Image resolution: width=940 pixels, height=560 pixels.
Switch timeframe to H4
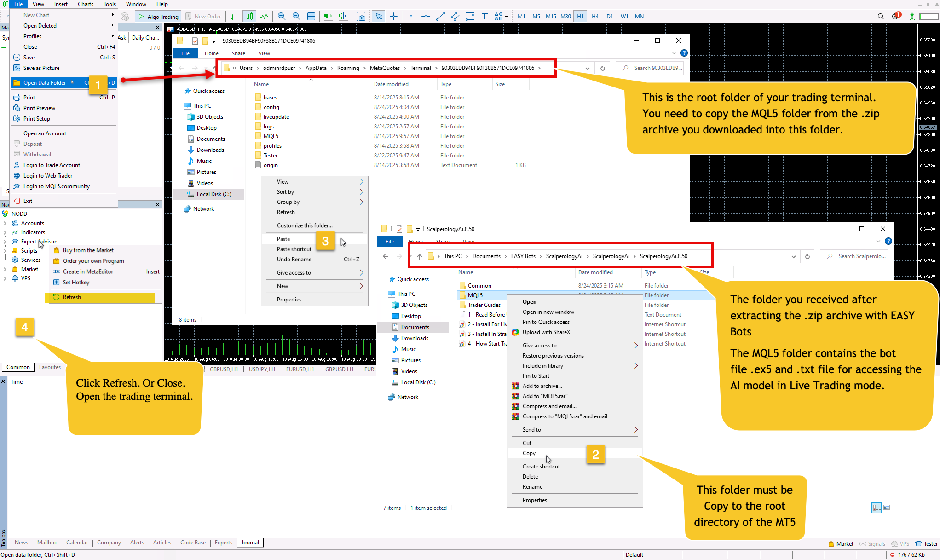pyautogui.click(x=595, y=17)
